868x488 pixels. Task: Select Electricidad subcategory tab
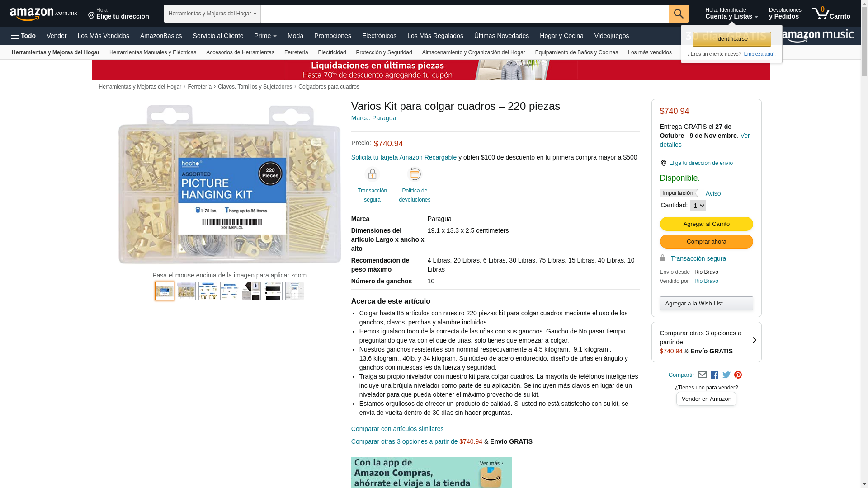click(x=332, y=52)
